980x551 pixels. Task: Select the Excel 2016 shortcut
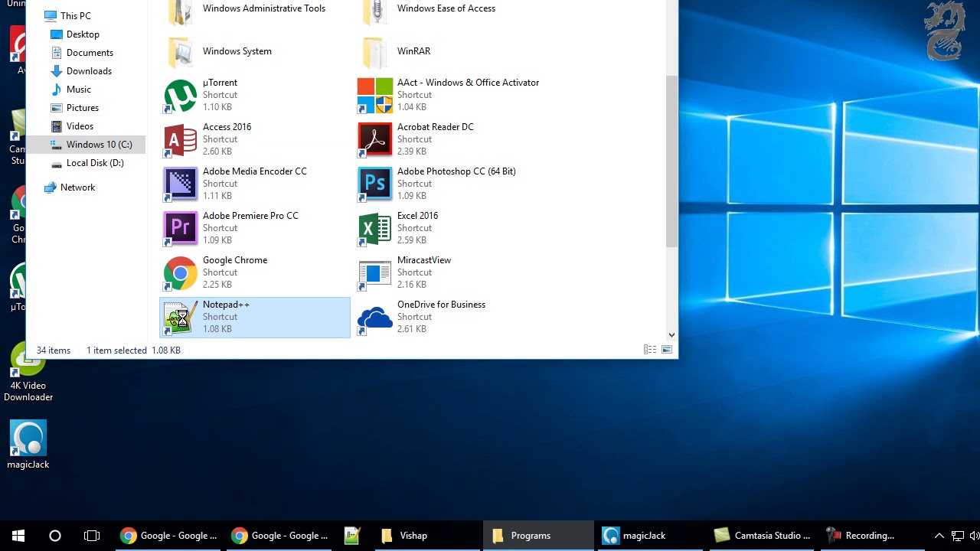tap(449, 228)
